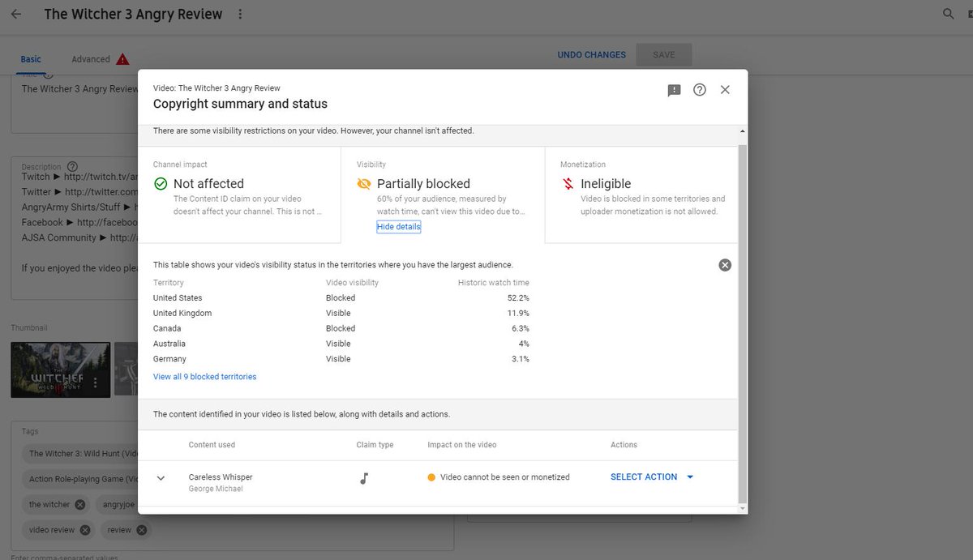Click 'Video cannot be seen or monetized'
Viewport: 973px width, 560px height.
tap(504, 477)
